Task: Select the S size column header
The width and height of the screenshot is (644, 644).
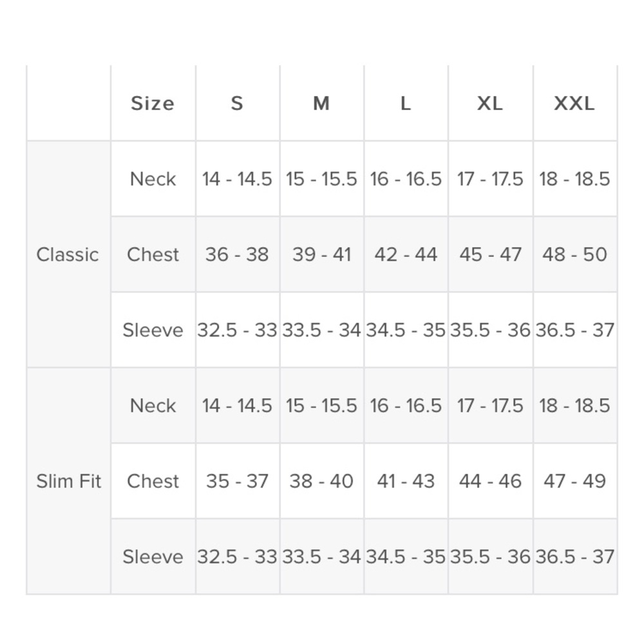Action: click(x=237, y=103)
